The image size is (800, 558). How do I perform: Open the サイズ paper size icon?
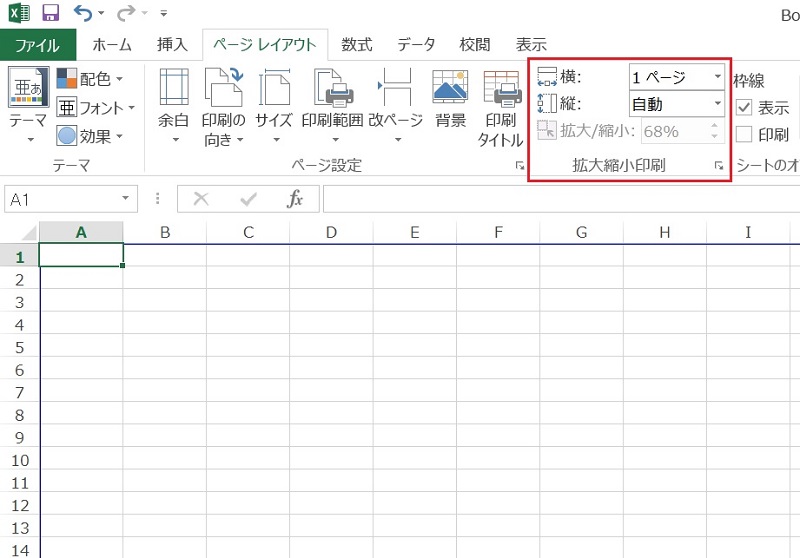click(274, 88)
